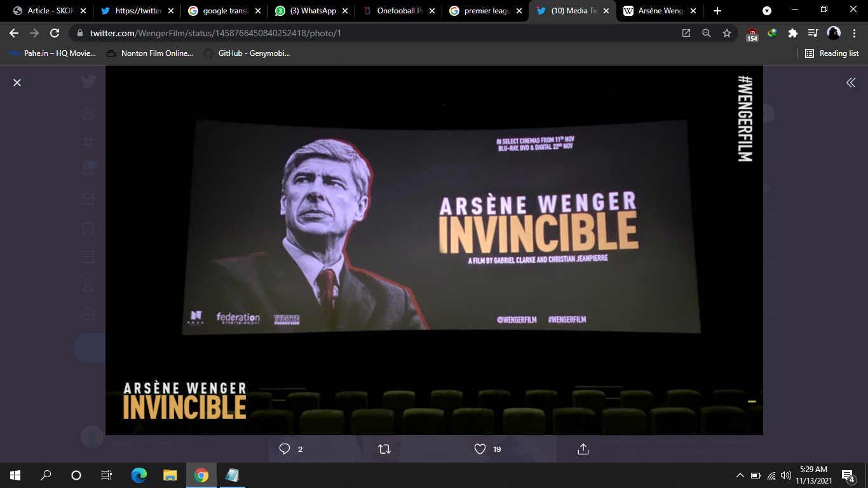Close the photo viewer with X icon

[17, 83]
